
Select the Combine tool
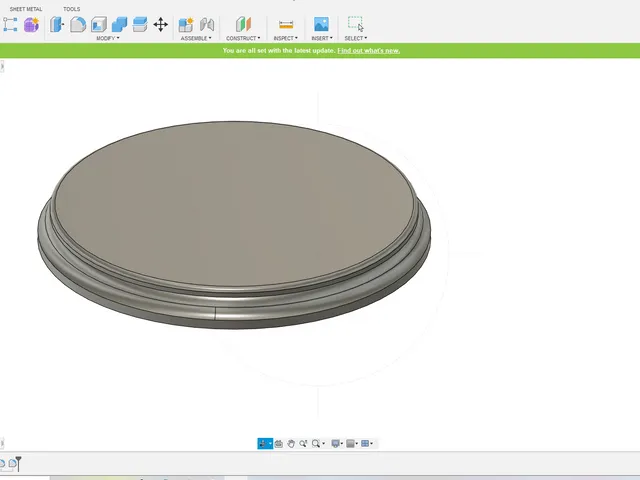tap(119, 24)
